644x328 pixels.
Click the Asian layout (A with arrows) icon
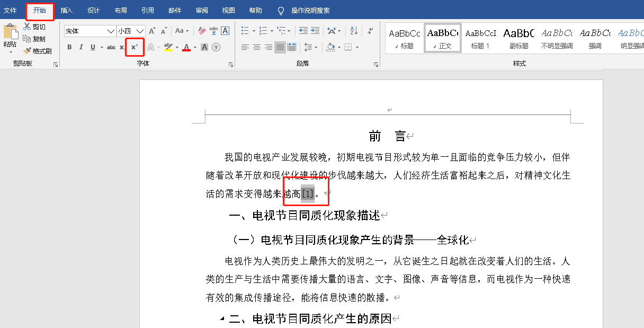click(332, 31)
